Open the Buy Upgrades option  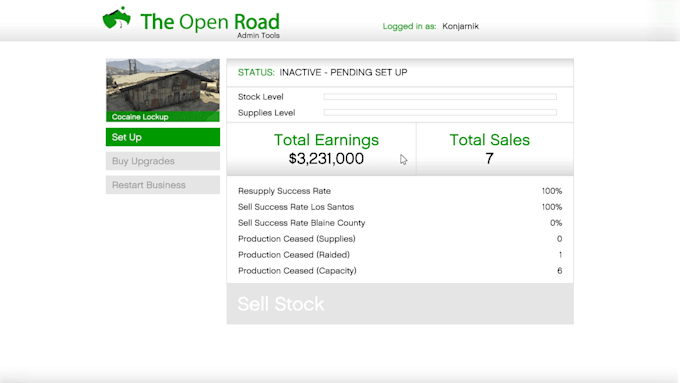coord(163,161)
